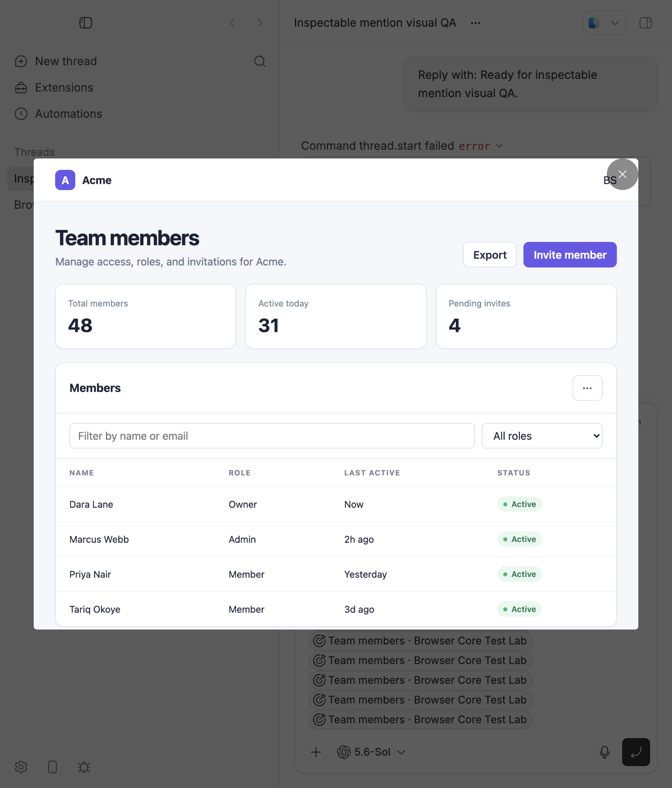
Task: Select the Priya Nair row name
Action: (90, 574)
